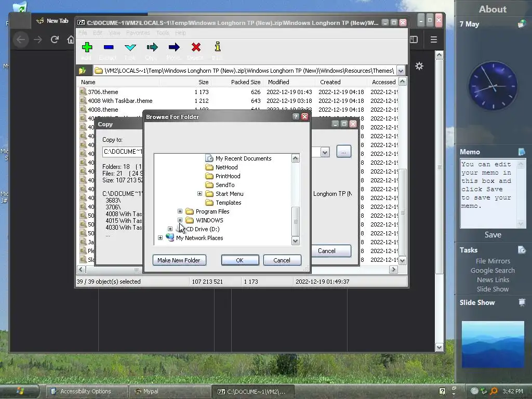Image resolution: width=532 pixels, height=399 pixels.
Task: Open the Edit menu in 7-Zip
Action: click(x=97, y=33)
